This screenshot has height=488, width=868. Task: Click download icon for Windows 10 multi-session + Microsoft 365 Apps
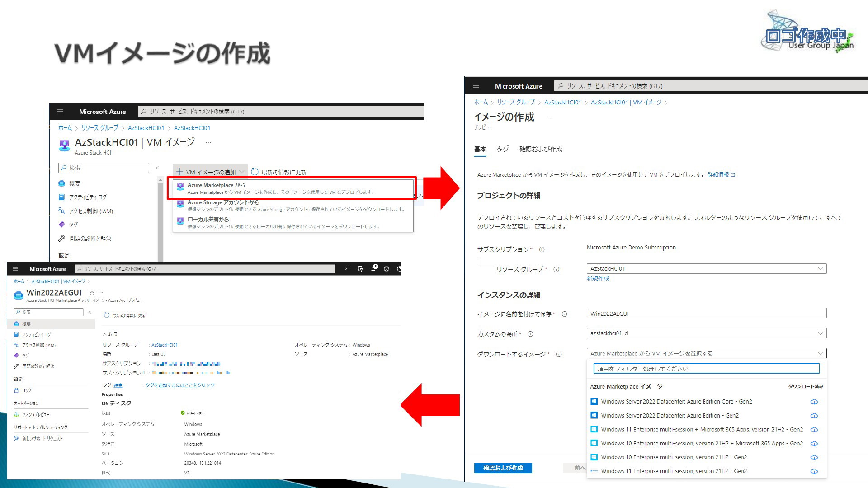coord(814,444)
